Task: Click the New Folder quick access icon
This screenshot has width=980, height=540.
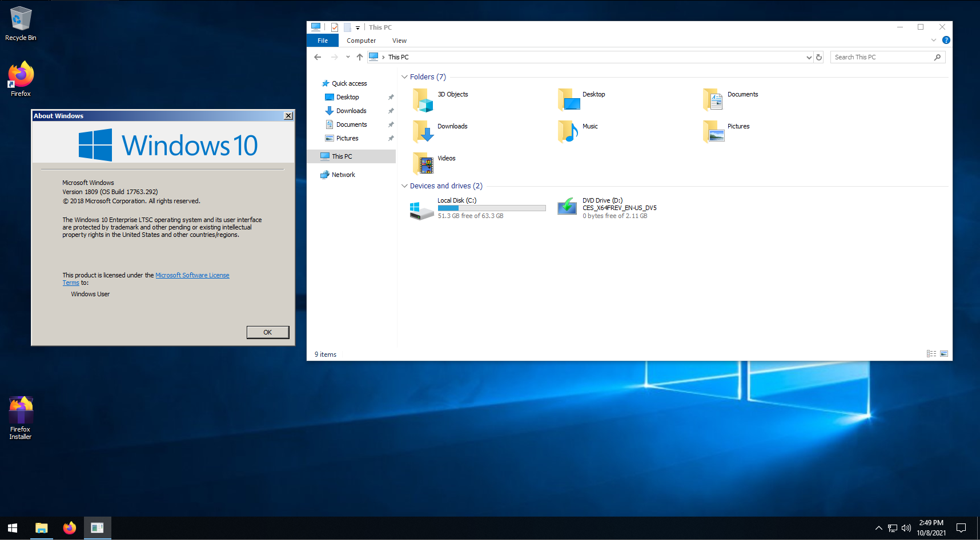Action: pyautogui.click(x=347, y=27)
